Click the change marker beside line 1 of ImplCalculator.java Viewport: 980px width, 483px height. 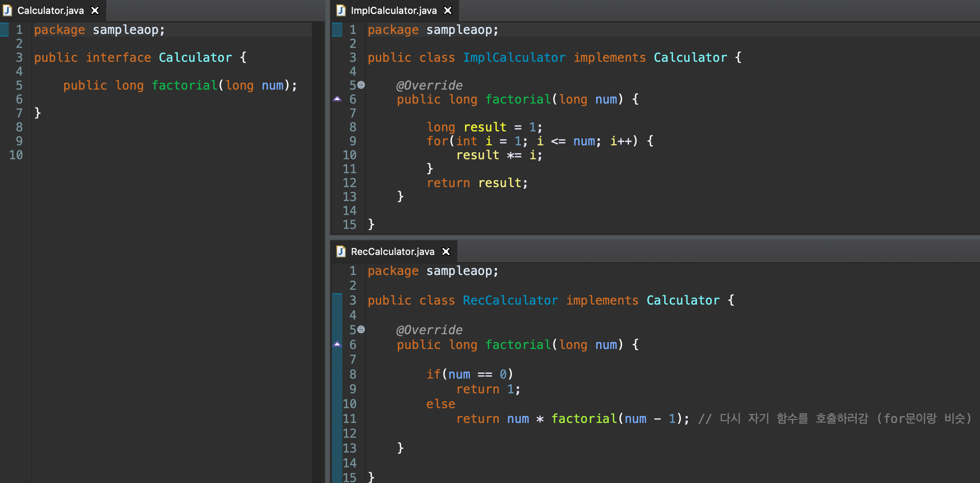[x=337, y=30]
